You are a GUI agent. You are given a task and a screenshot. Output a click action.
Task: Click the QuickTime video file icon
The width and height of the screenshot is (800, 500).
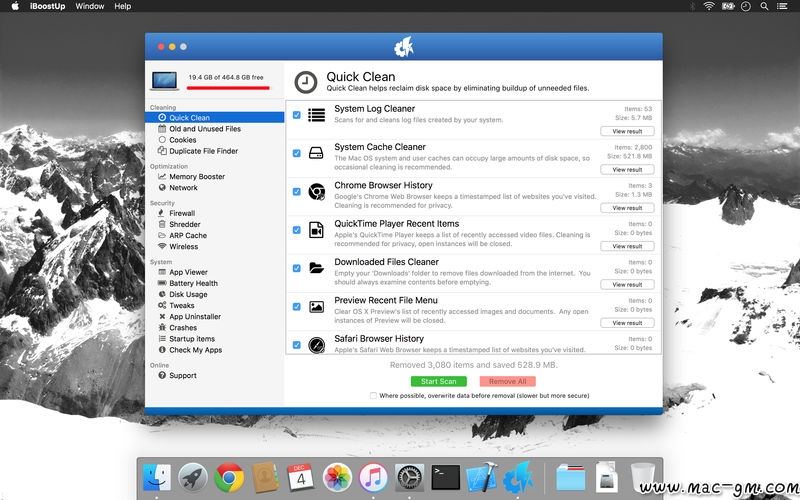point(316,230)
